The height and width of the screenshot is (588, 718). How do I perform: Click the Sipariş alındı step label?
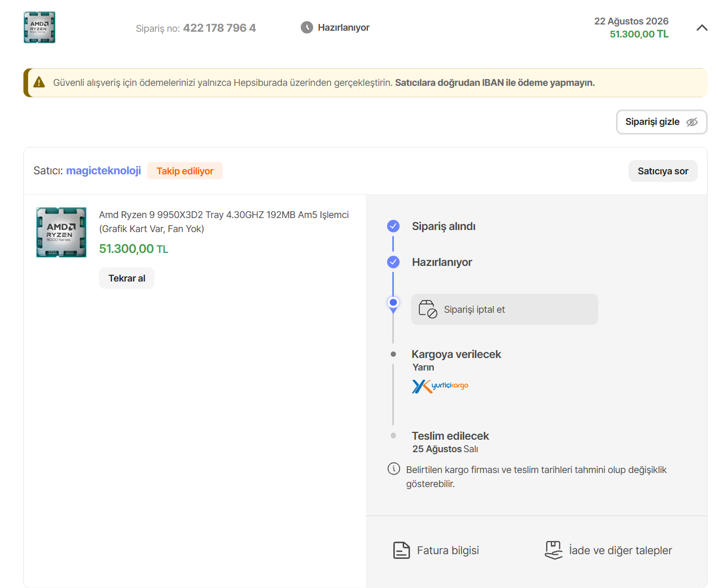click(x=444, y=226)
